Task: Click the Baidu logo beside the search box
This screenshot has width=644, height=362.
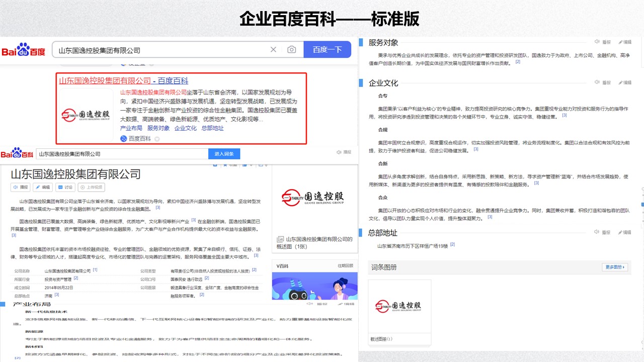Action: 24,50
